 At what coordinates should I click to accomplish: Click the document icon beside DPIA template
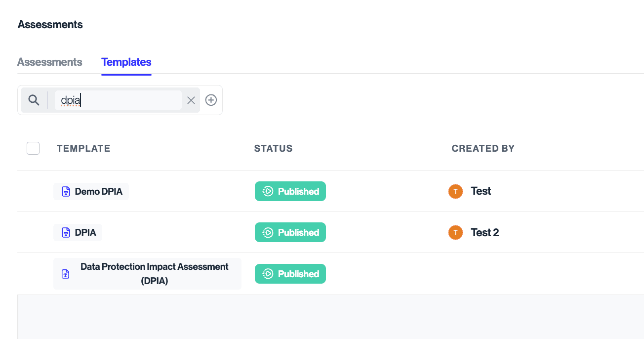(x=66, y=233)
